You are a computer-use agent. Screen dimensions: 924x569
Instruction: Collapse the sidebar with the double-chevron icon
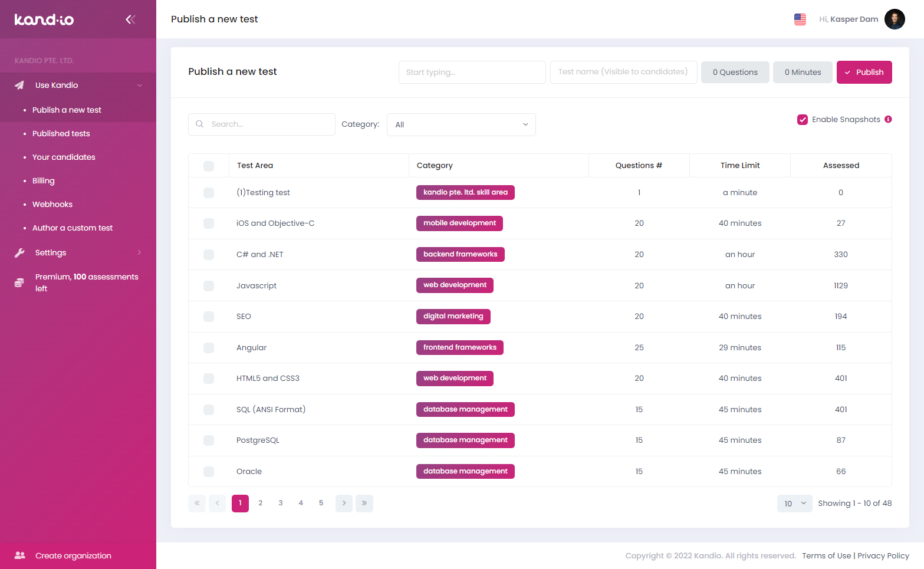[130, 19]
